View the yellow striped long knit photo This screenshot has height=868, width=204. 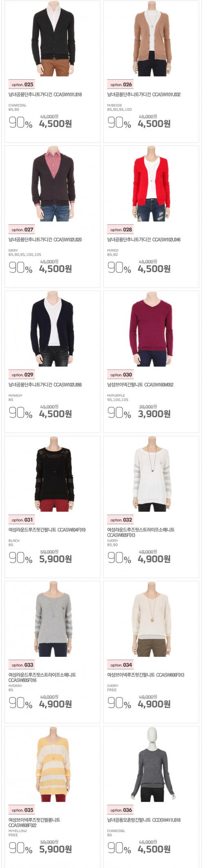[53, 764]
